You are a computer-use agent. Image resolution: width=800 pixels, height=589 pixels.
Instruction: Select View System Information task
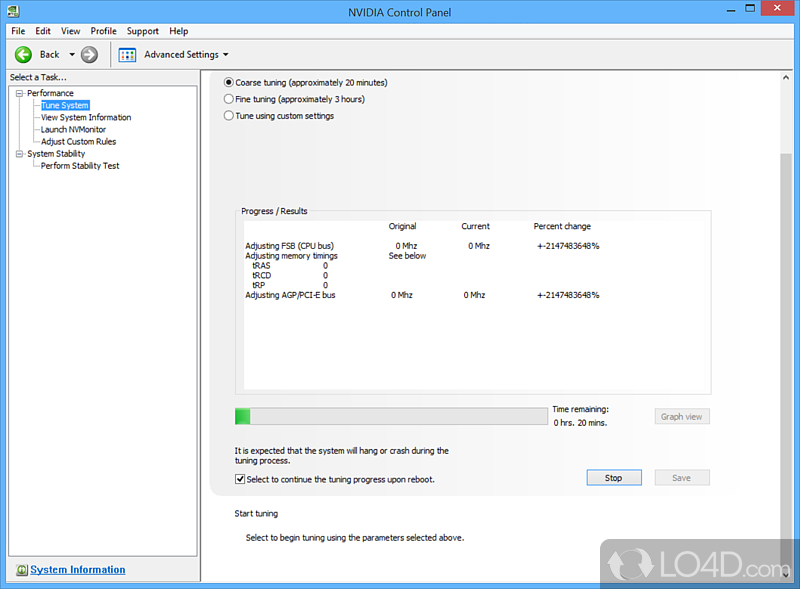point(86,117)
